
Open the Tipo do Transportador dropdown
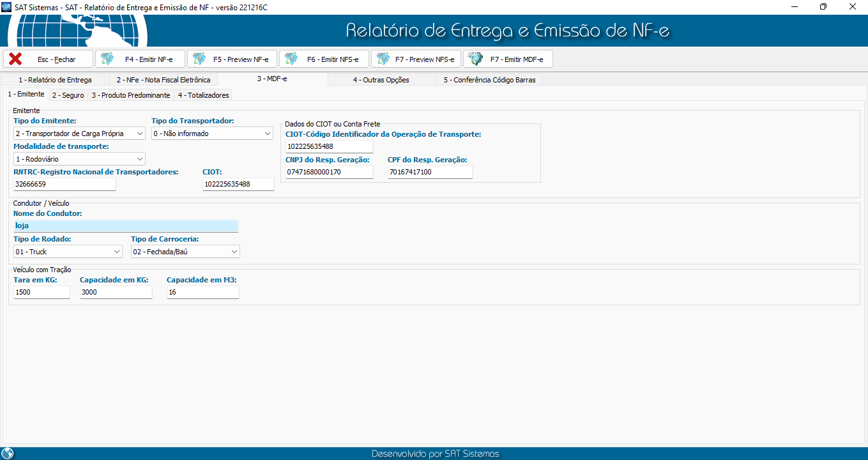(268, 134)
